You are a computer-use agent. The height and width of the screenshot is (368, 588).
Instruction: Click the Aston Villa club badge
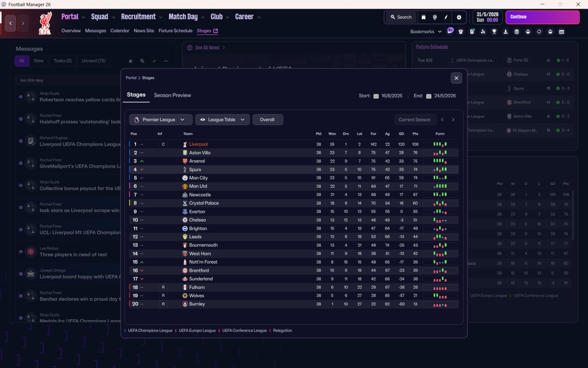click(185, 153)
